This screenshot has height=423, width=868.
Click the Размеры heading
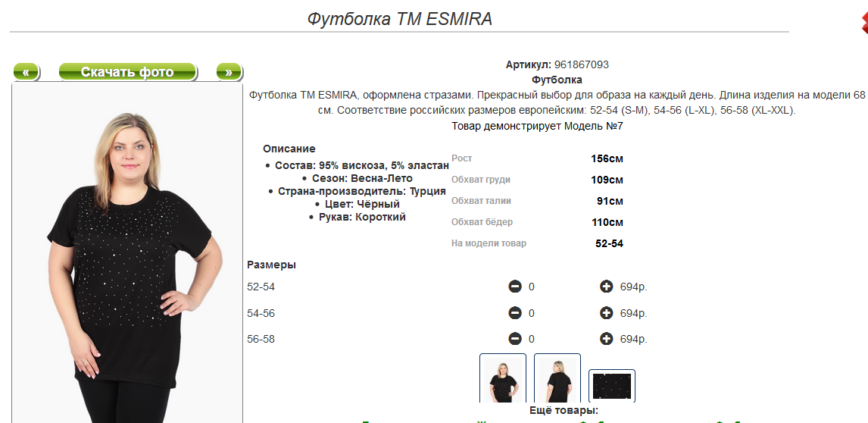[271, 265]
